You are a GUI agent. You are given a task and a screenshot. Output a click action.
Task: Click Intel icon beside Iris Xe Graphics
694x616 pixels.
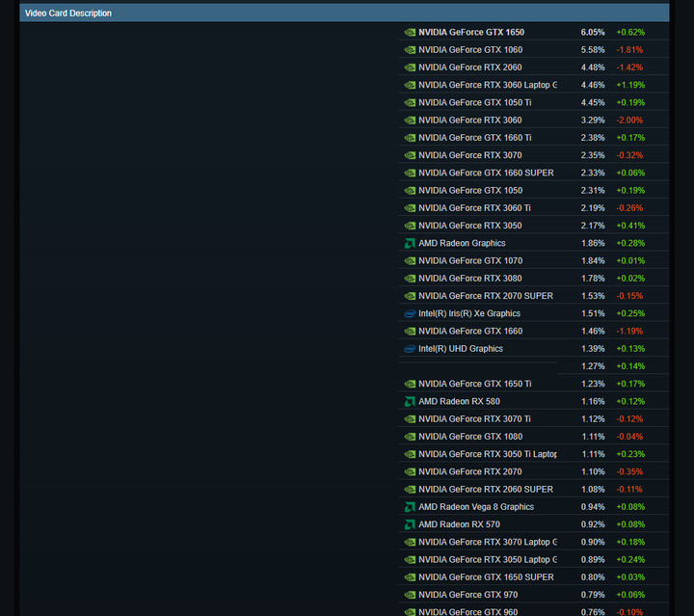410,313
